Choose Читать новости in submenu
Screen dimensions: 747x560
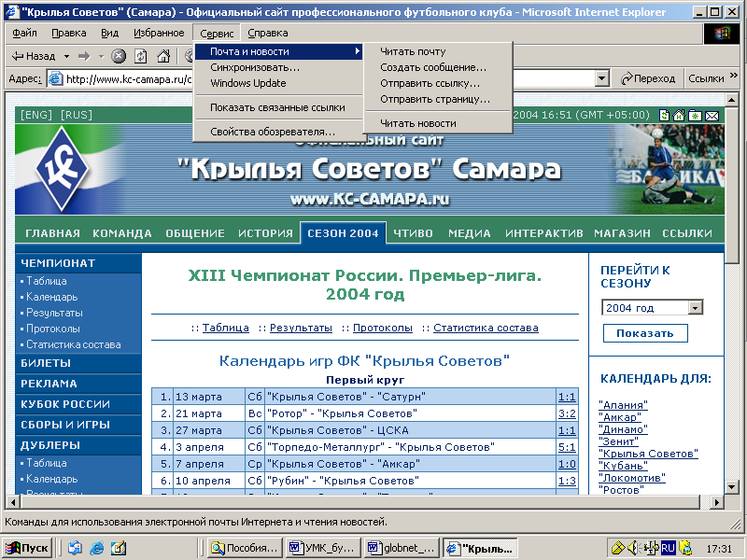[438, 123]
